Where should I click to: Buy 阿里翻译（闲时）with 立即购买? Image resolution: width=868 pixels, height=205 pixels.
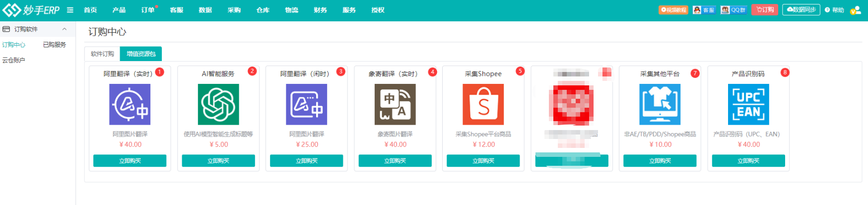[307, 161]
